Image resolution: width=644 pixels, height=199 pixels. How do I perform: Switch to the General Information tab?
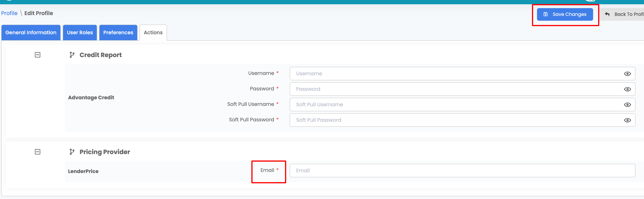point(31,32)
